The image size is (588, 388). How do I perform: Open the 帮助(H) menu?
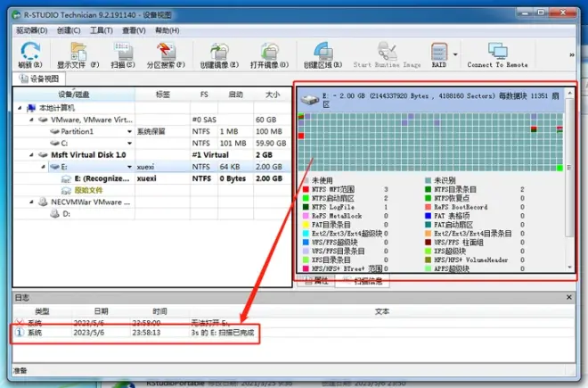click(167, 30)
